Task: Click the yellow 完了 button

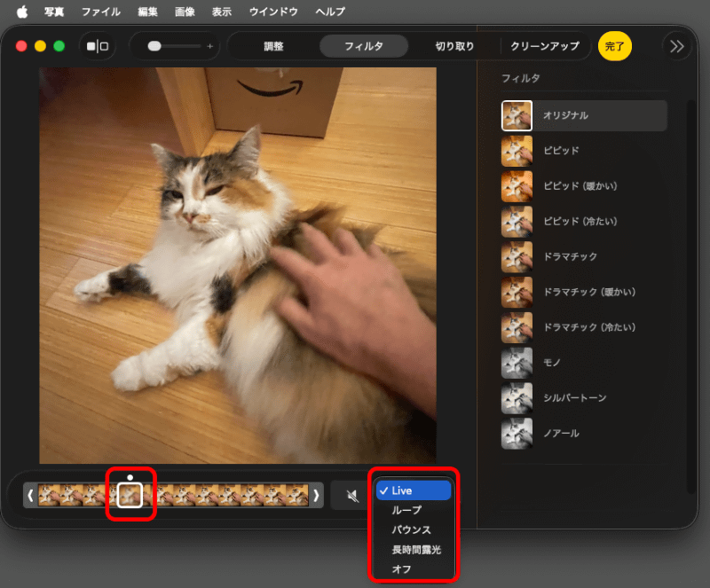Action: 614,46
